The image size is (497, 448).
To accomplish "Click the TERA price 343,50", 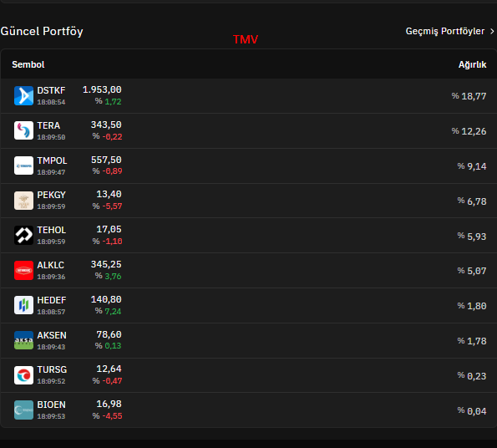I will (x=106, y=125).
